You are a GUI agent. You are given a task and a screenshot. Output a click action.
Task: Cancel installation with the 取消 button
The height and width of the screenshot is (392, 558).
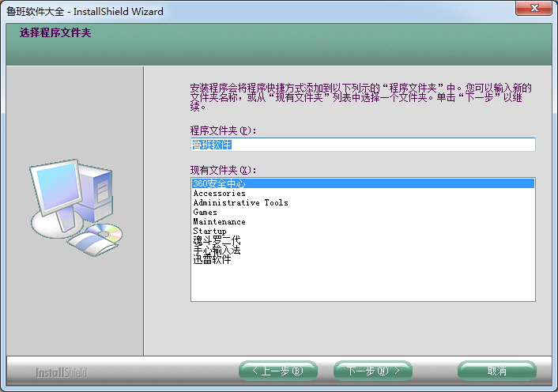click(496, 371)
